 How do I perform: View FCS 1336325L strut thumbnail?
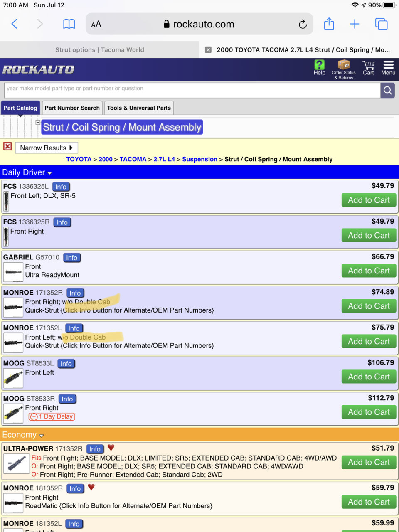(6, 202)
